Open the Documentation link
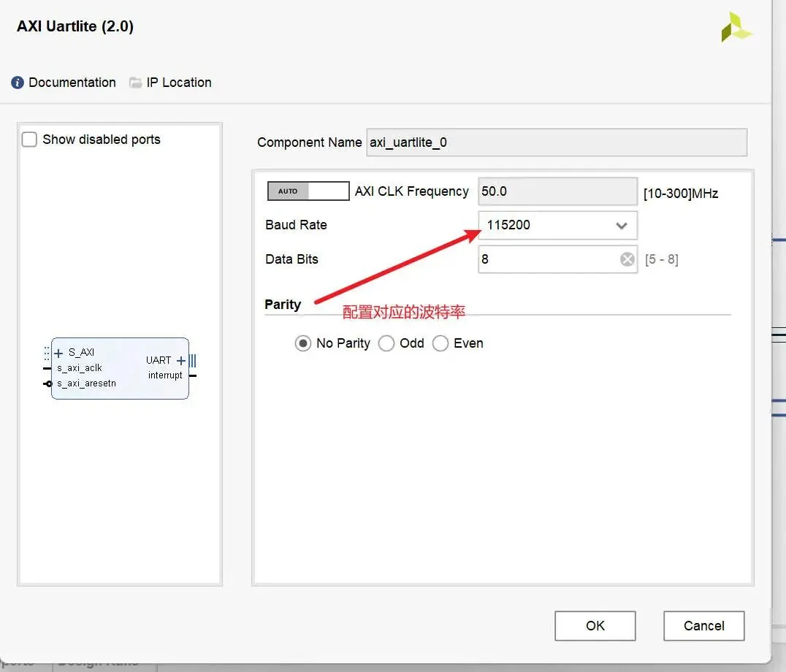The width and height of the screenshot is (786, 672). click(72, 83)
